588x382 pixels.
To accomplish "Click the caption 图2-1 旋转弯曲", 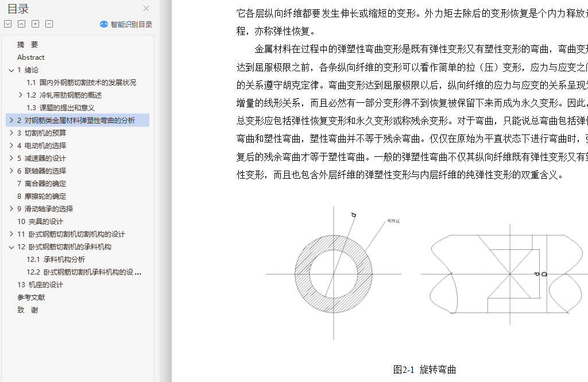I will coord(424,369).
